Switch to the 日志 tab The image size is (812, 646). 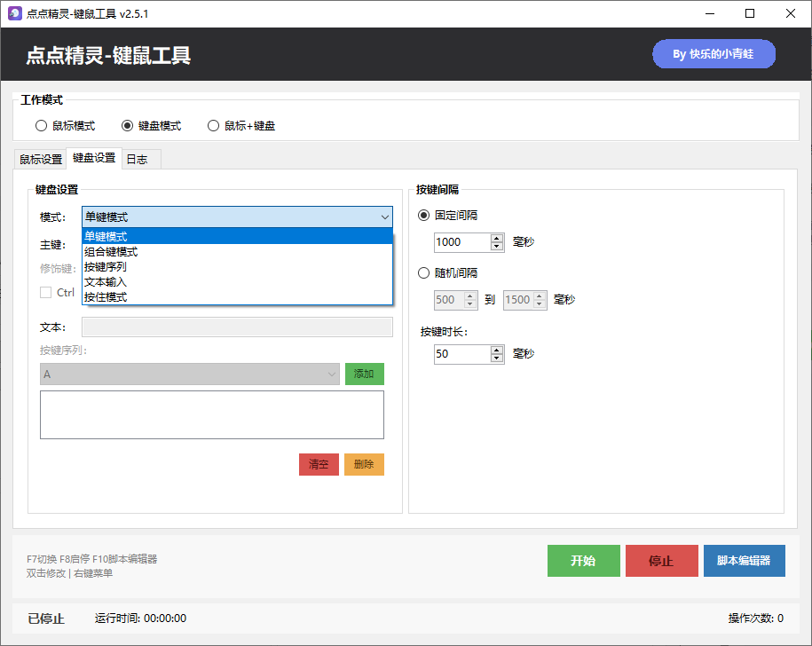coord(138,159)
